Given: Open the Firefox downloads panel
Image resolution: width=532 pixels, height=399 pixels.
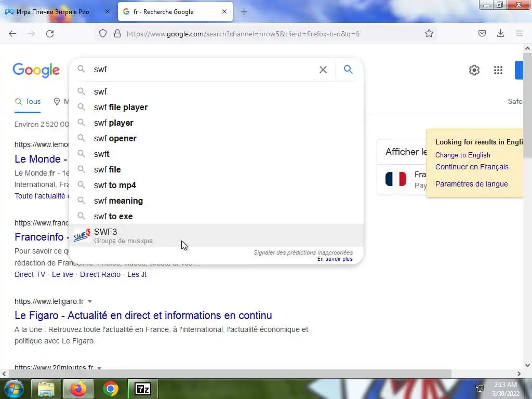Looking at the screenshot, I should 500,34.
